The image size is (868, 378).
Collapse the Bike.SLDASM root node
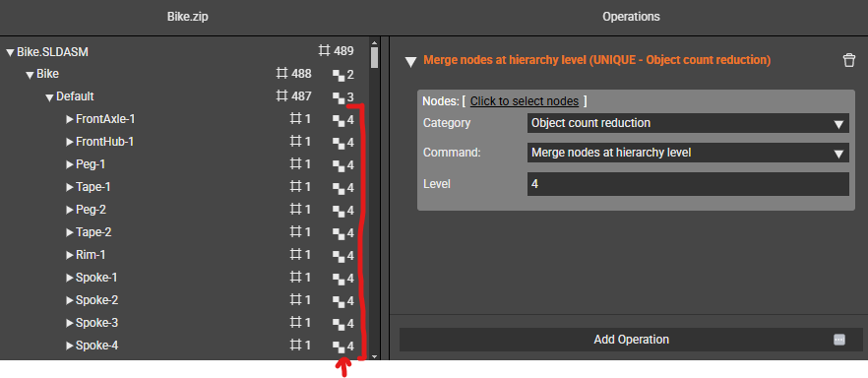[10, 52]
